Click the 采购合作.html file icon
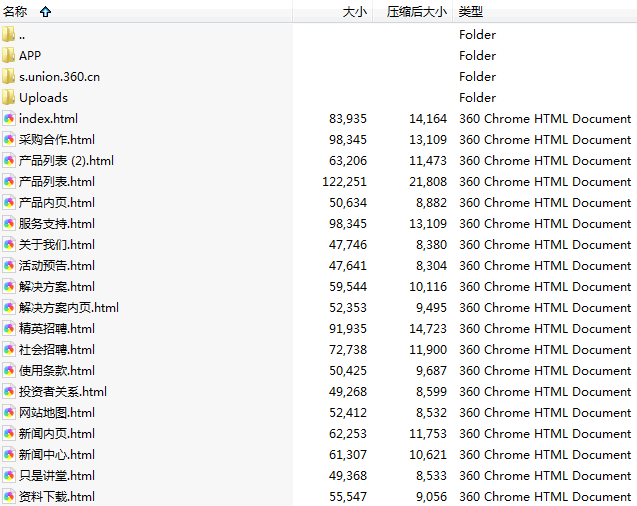Viewport: 637px width, 506px height. pyautogui.click(x=9, y=140)
